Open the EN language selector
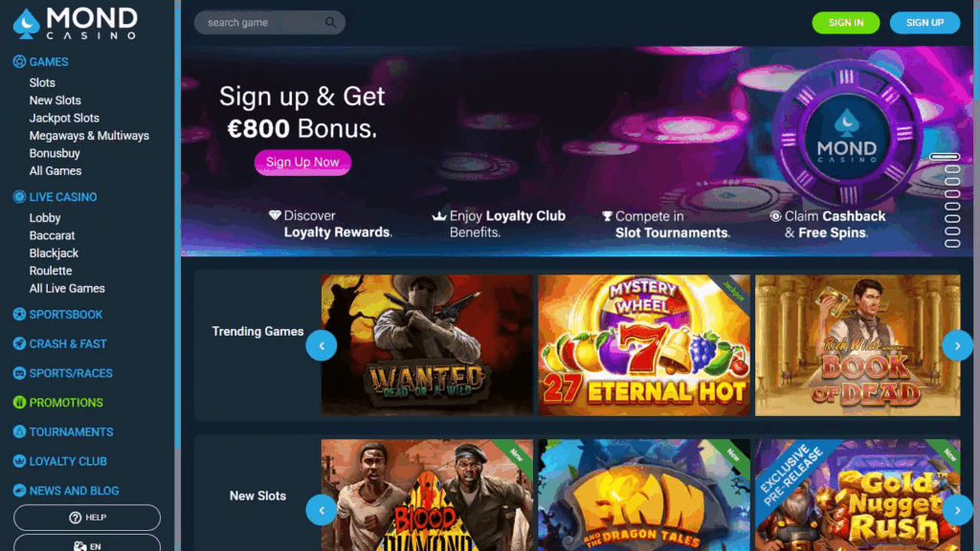 click(87, 543)
